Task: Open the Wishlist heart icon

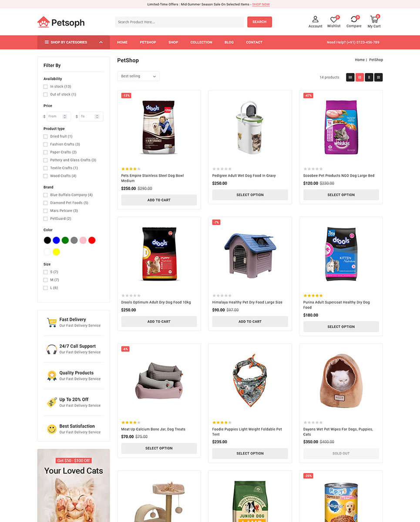Action: pyautogui.click(x=333, y=19)
